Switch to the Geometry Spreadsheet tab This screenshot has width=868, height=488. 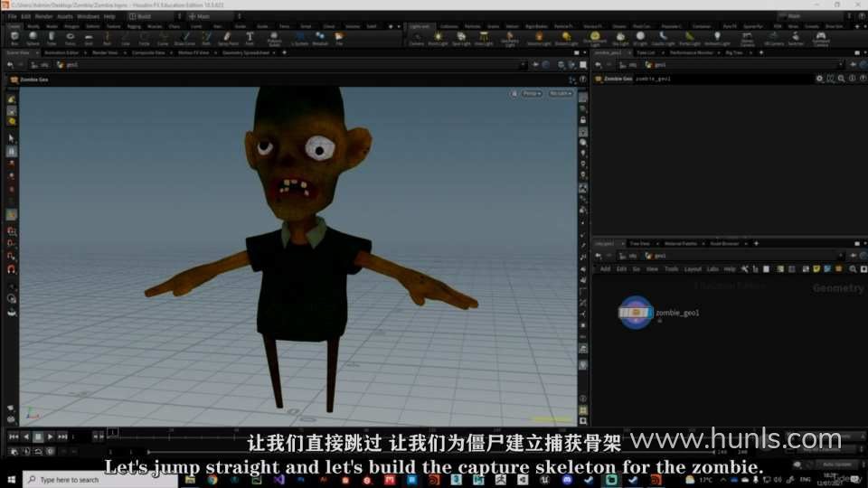(246, 52)
